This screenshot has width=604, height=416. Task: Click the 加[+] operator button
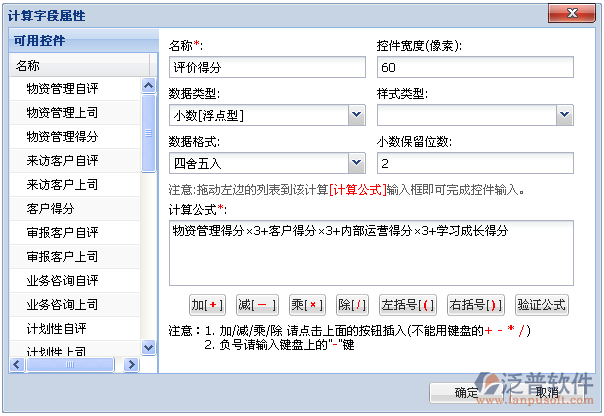coord(209,304)
